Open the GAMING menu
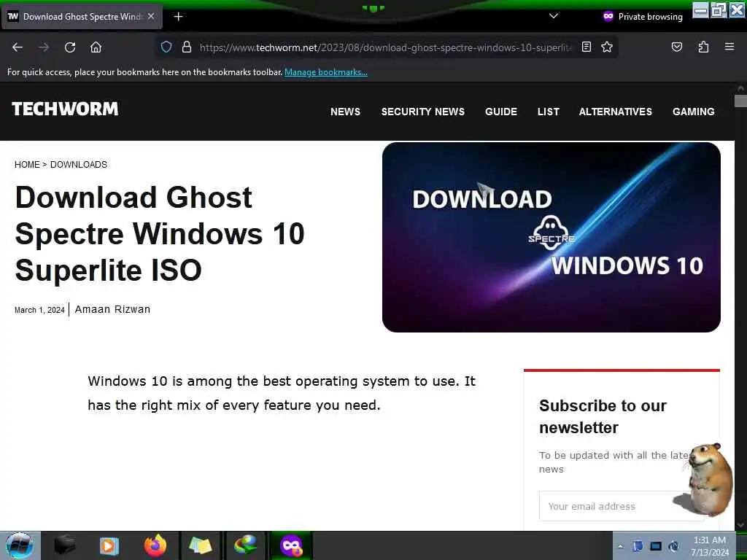 coord(693,112)
